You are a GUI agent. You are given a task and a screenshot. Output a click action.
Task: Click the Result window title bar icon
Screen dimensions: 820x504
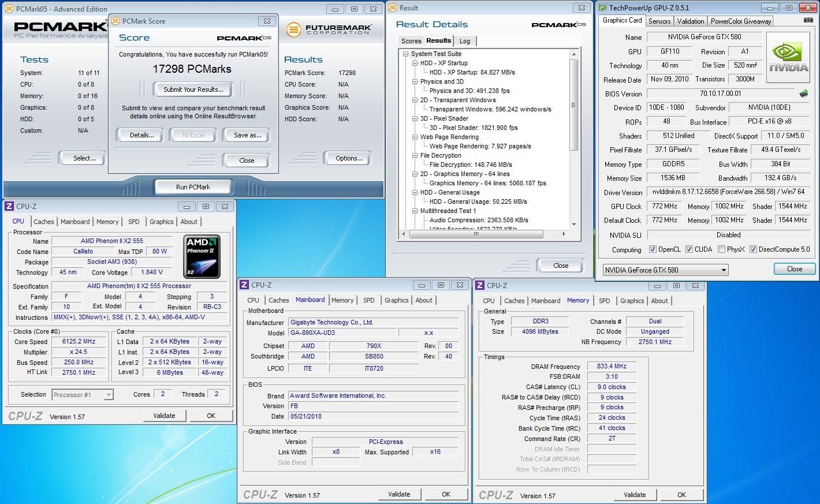393,8
